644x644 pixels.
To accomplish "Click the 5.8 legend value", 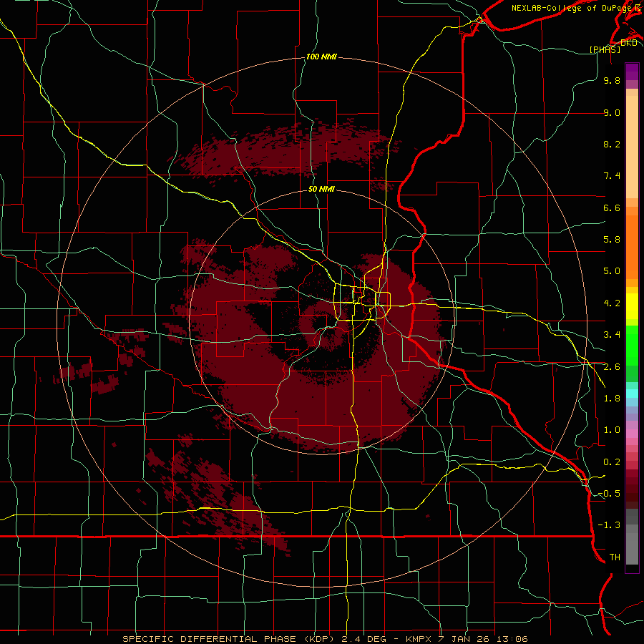I will point(612,240).
